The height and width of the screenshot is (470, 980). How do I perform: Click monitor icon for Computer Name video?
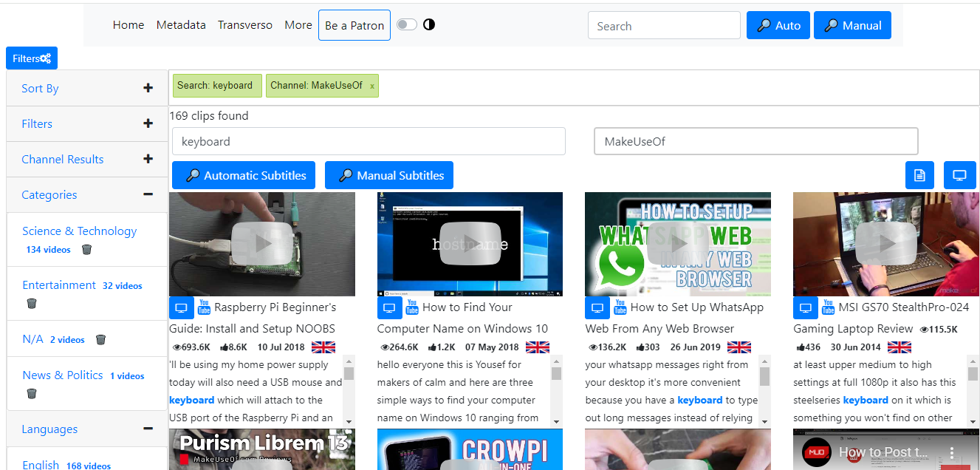tap(390, 308)
